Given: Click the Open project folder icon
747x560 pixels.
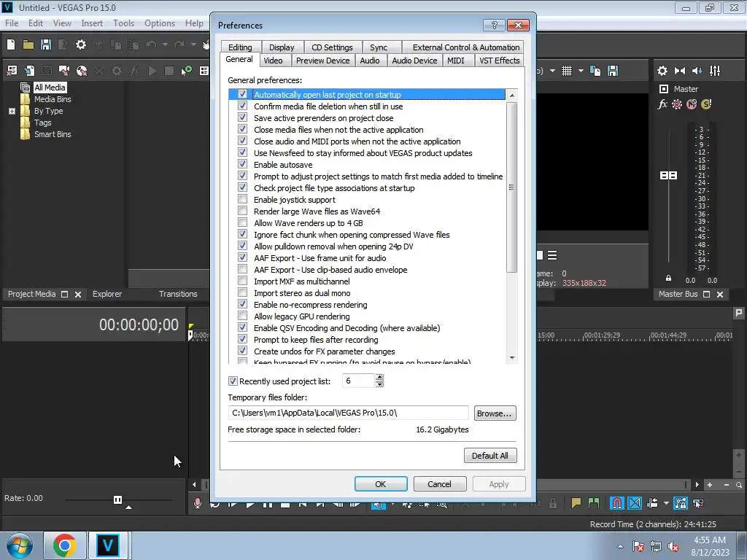Looking at the screenshot, I should 28,44.
